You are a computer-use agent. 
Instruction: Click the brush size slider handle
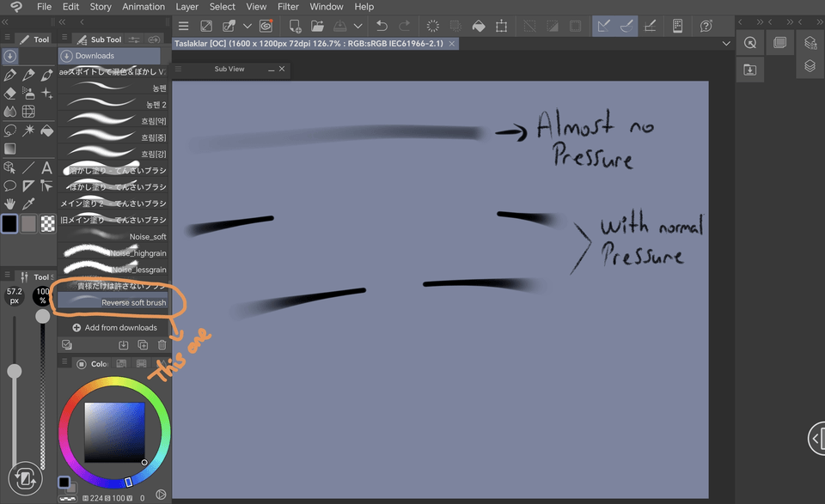pyautogui.click(x=15, y=372)
